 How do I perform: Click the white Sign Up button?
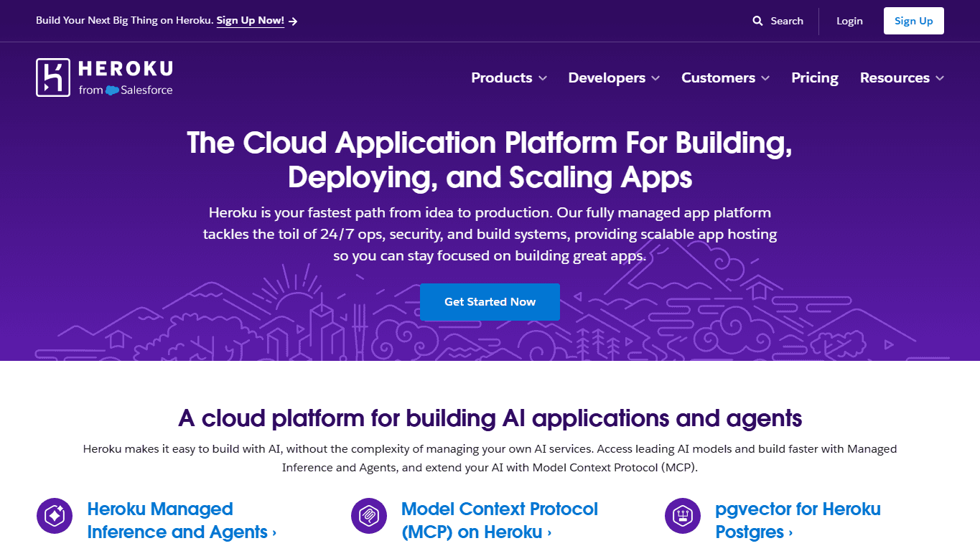pyautogui.click(x=913, y=21)
